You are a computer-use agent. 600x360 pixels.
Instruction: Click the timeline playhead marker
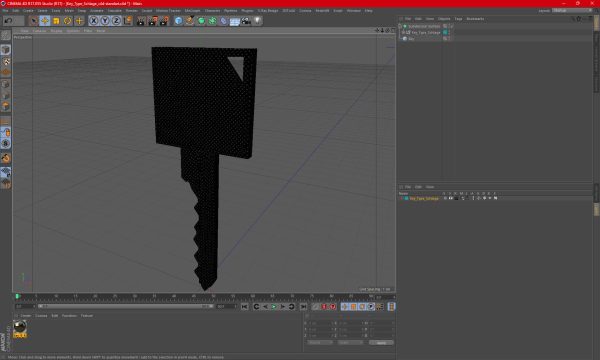pos(17,296)
